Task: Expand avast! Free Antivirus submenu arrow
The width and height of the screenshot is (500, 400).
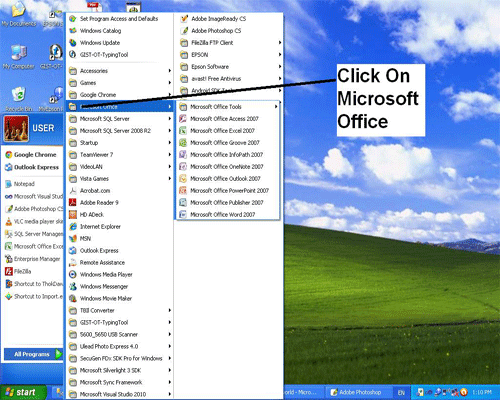Action: [280, 79]
